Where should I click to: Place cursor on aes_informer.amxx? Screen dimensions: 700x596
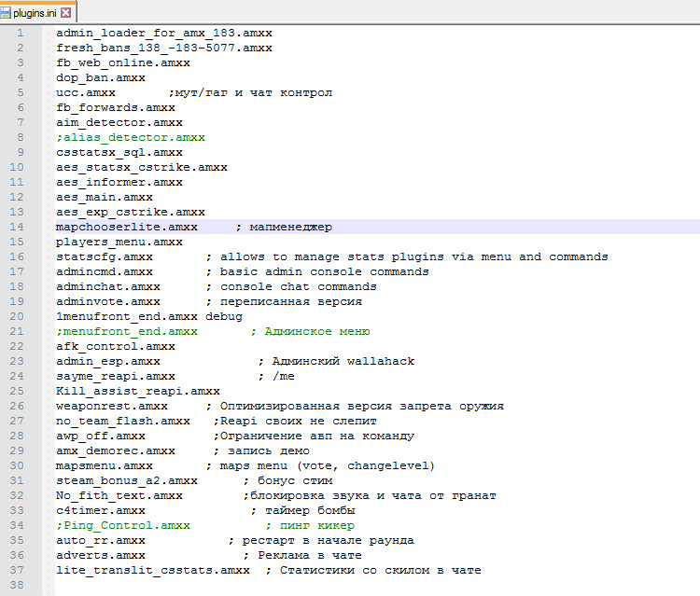pos(119,182)
